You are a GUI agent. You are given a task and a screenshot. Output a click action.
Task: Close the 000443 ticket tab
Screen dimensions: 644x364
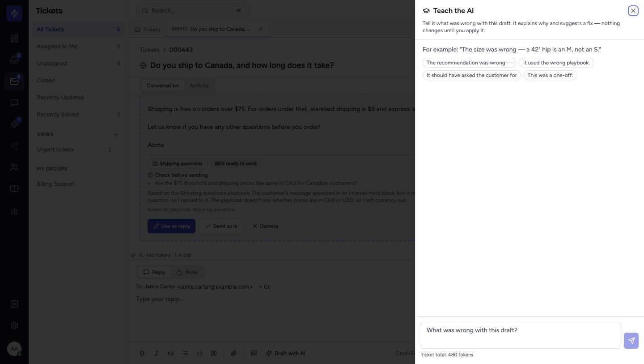click(261, 29)
